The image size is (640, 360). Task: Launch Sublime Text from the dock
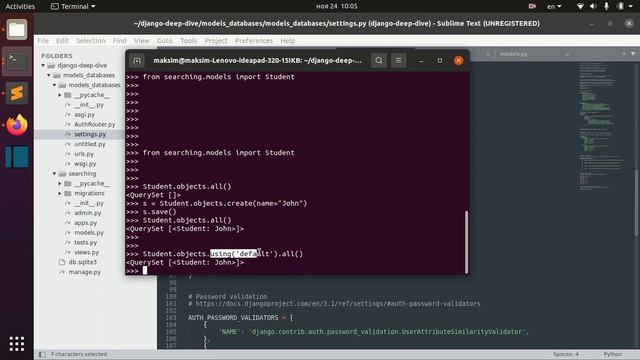(17, 93)
